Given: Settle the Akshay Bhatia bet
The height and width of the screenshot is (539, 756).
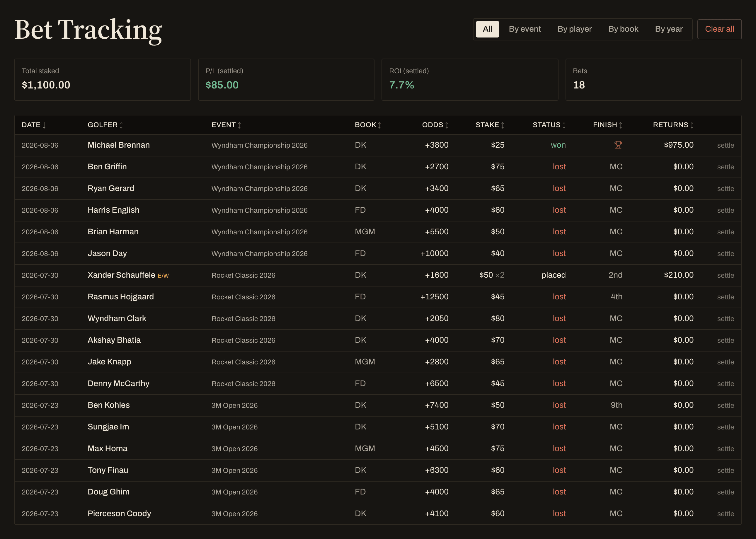Looking at the screenshot, I should pos(726,340).
